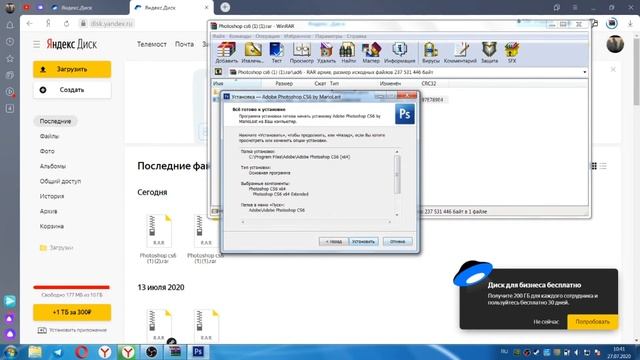
Task: Click the WinRAR SFX icon
Action: point(511,53)
